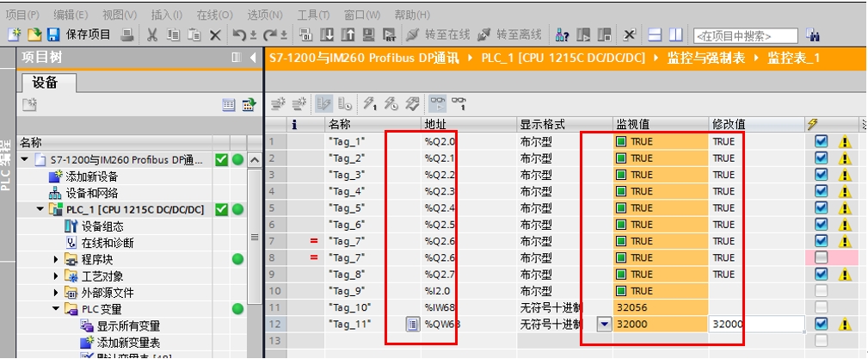
Task: Toggle the modify checkbox for Tag_1 row
Action: pyautogui.click(x=821, y=141)
